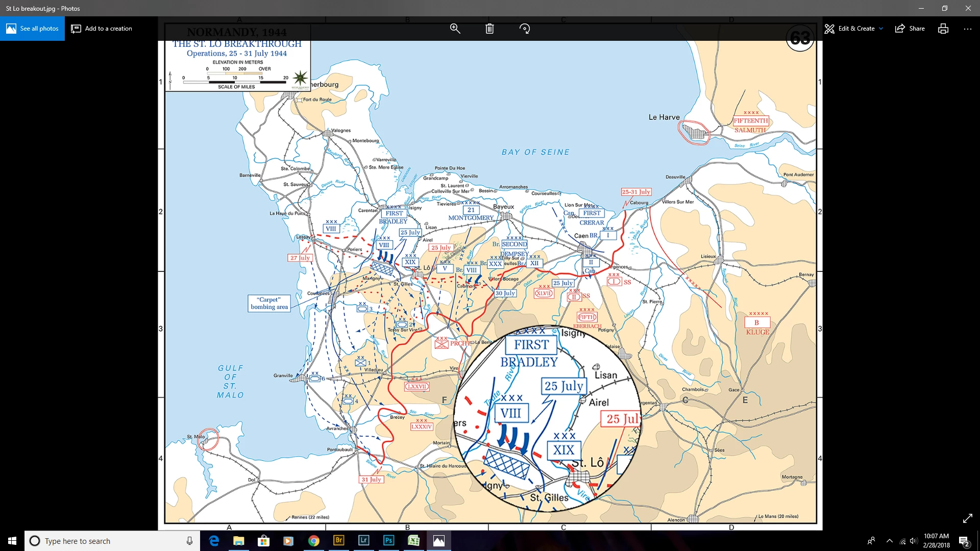Open the Action Center notifications
The image size is (980, 551).
tap(964, 541)
